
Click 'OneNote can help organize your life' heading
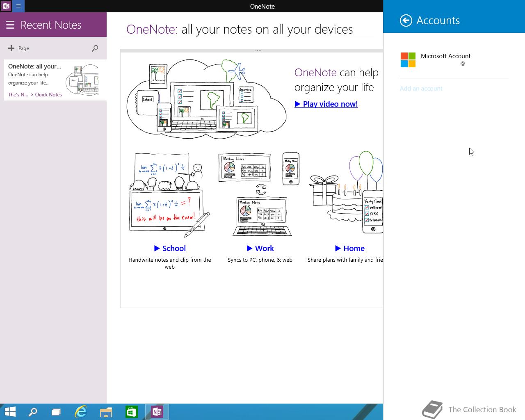point(336,80)
